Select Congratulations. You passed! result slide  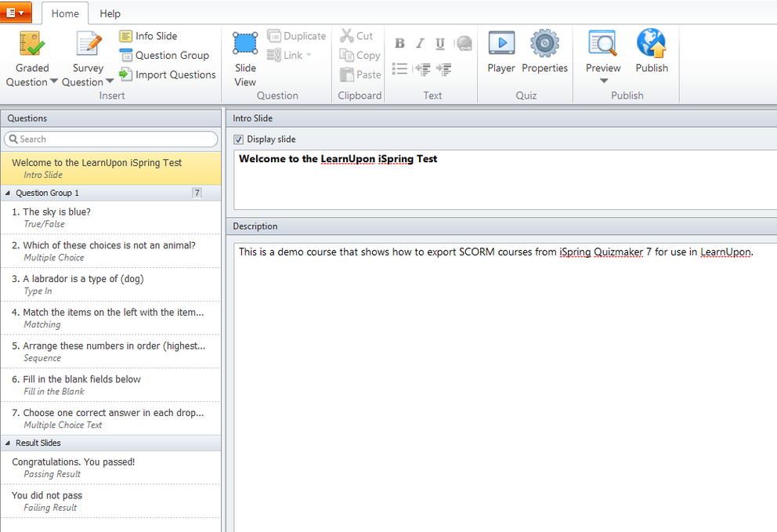coord(110,468)
